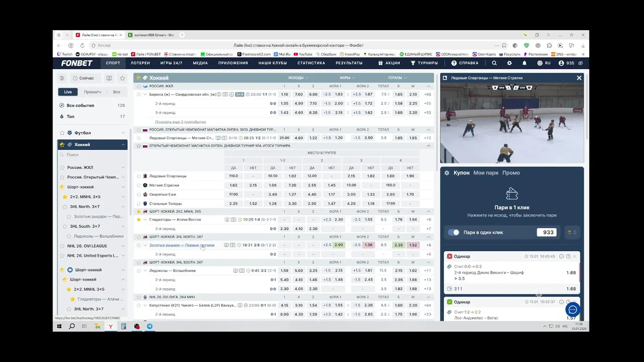Open video icon for Бирюса match
Viewport: 644px width, 362px height.
click(x=219, y=95)
